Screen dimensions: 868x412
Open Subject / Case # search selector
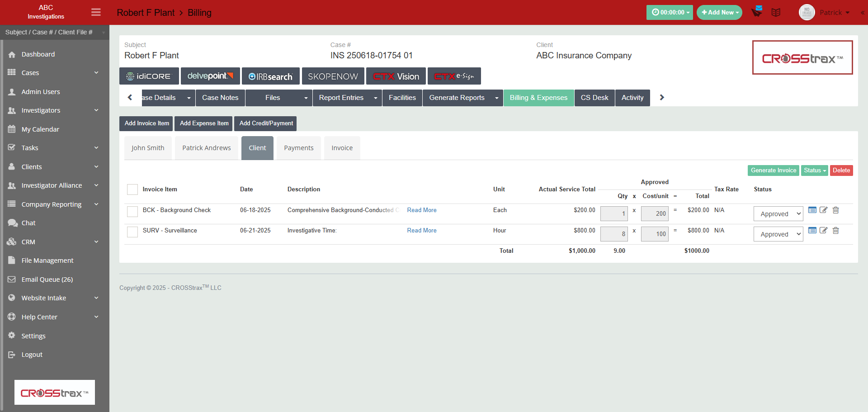[55, 32]
